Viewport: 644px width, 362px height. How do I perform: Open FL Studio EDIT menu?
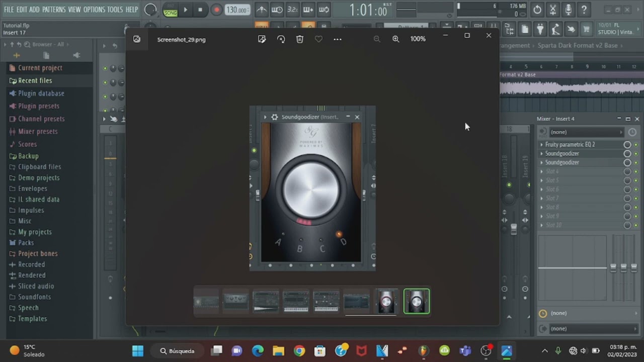tap(22, 10)
